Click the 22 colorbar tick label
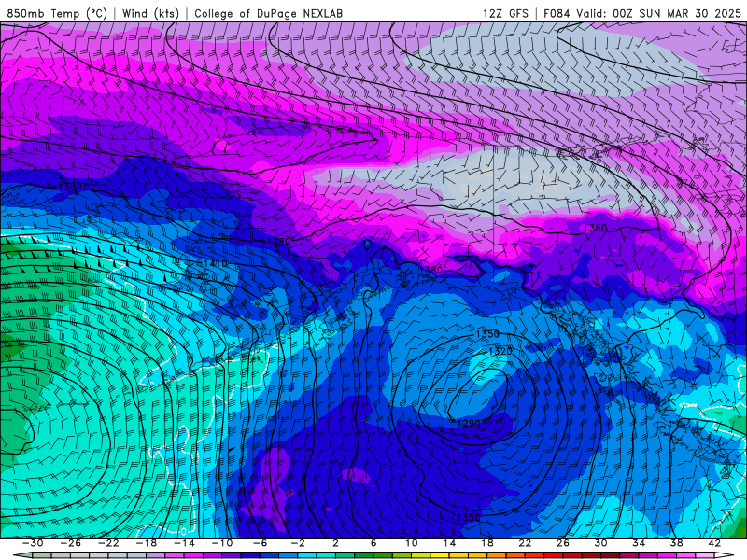Screen dimensions: 747x560 click(x=525, y=543)
